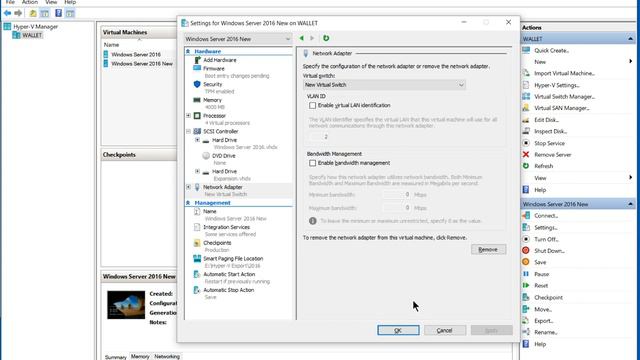Screen dimensions: 640x360
Task: Select Add Hardware in settings tree
Action: [220, 60]
